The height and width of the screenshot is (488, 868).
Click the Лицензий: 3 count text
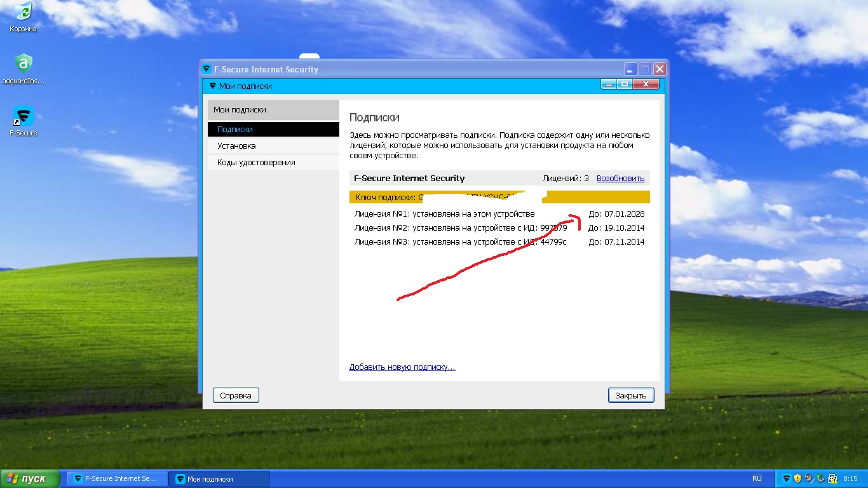[566, 179]
